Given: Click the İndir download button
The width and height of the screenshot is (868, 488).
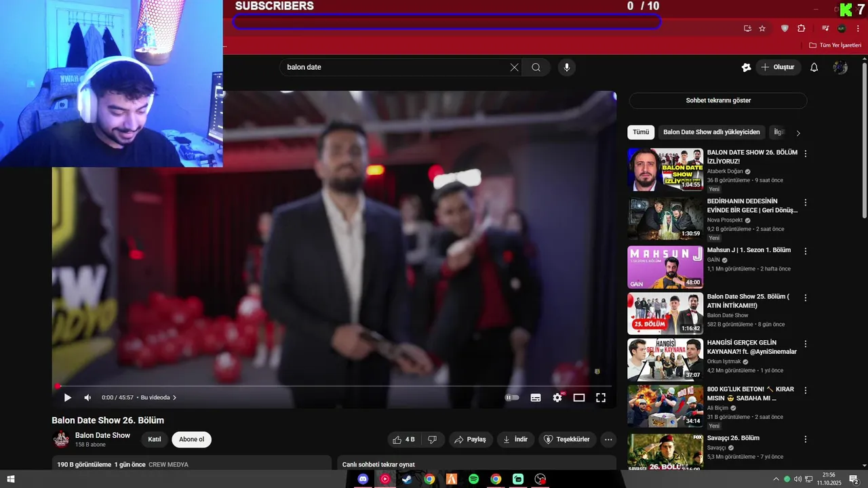Looking at the screenshot, I should [x=515, y=439].
